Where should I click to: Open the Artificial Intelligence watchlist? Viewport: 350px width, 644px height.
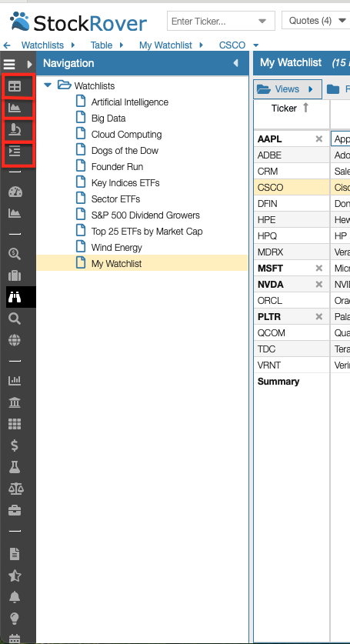click(130, 102)
